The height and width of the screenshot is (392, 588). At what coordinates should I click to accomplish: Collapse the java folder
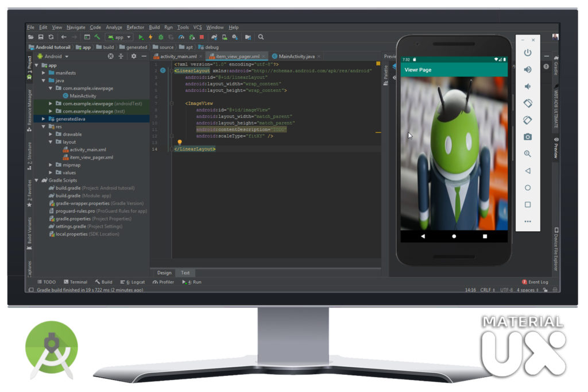[x=44, y=80]
